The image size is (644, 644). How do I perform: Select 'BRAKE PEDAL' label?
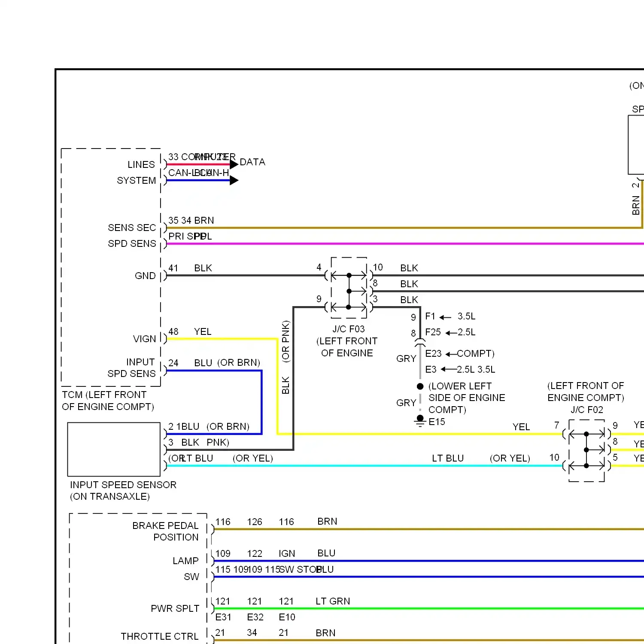pos(165,526)
